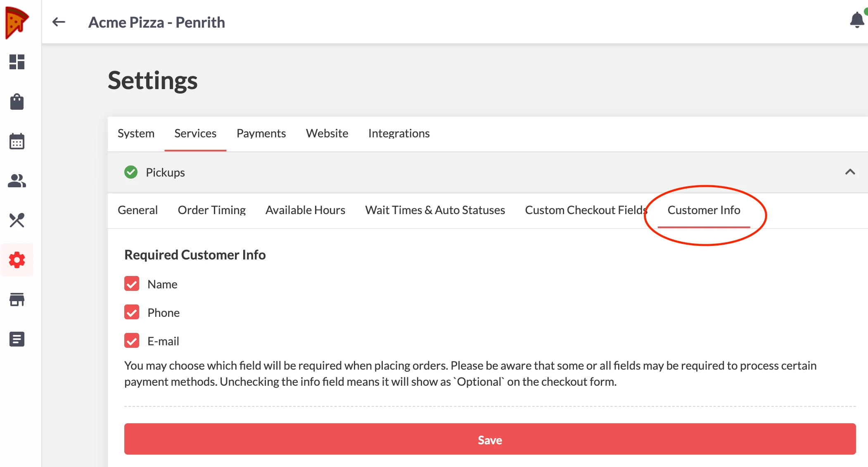Open the menus fork and knife icon
Image resolution: width=868 pixels, height=467 pixels.
17,220
